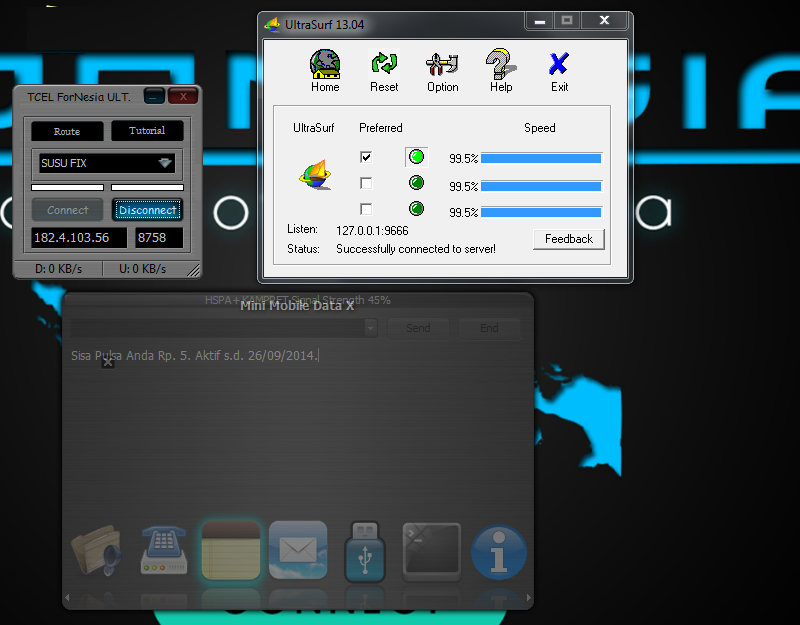This screenshot has width=800, height=625.
Task: Close the TCEL ForNesia ULT window
Action: (x=183, y=96)
